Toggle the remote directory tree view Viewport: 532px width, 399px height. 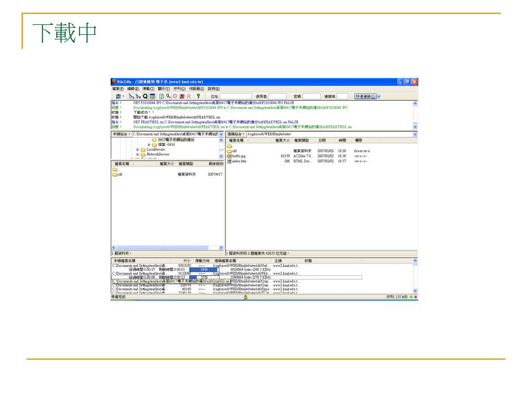(138, 96)
